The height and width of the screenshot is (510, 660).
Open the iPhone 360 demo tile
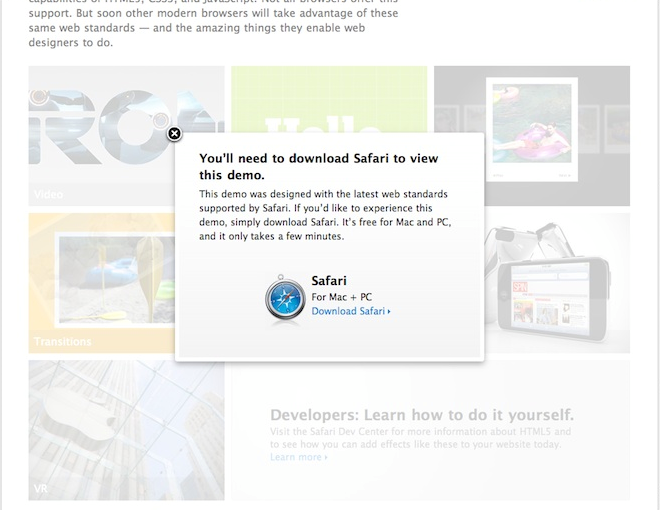click(x=557, y=283)
